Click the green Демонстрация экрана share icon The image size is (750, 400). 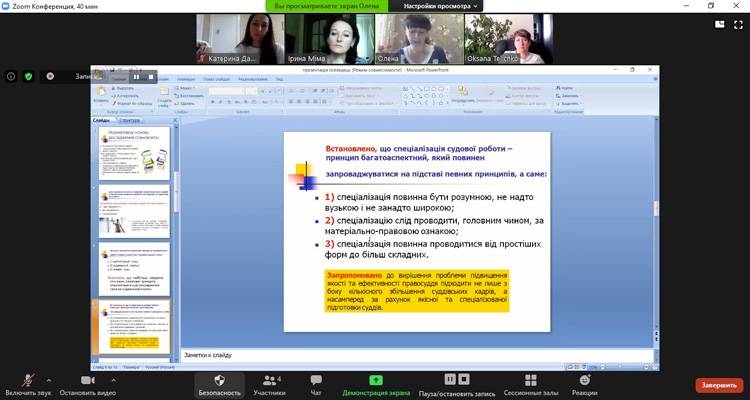pyautogui.click(x=375, y=381)
